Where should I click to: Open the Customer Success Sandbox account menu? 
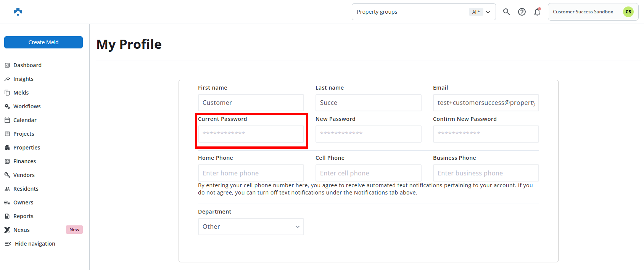point(583,12)
